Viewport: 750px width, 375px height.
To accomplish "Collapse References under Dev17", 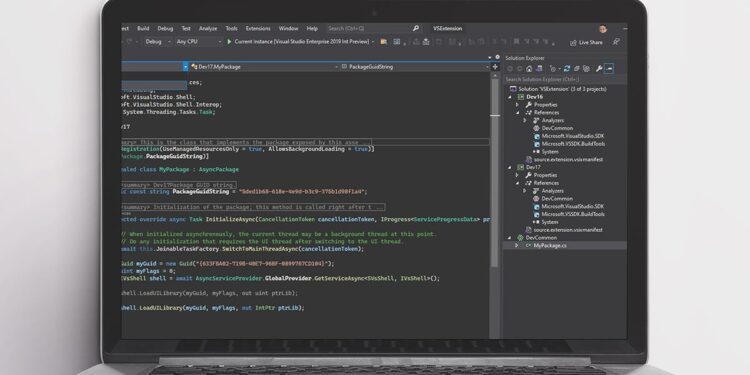I will [x=517, y=183].
